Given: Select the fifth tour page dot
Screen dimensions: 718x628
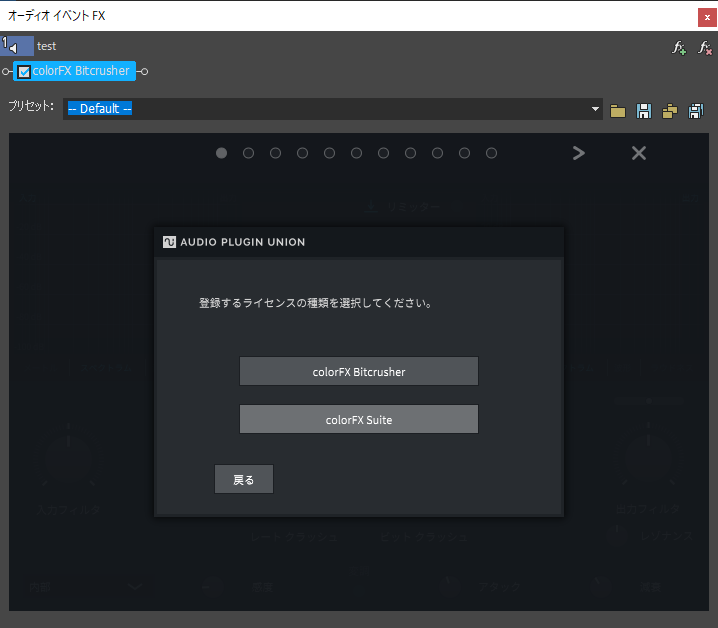Looking at the screenshot, I should 330,153.
